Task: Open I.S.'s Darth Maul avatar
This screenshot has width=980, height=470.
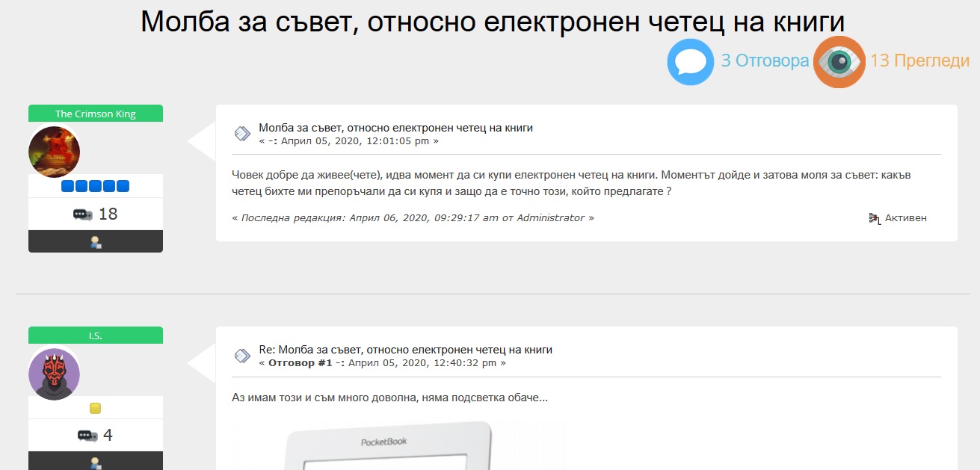Action: (55, 374)
